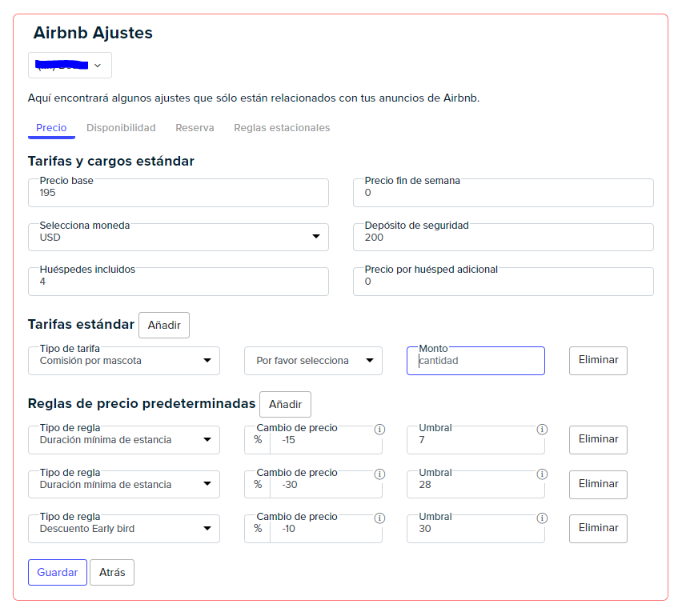Click the Huéspedes incluidos field
The width and height of the screenshot is (686, 616).
178,282
